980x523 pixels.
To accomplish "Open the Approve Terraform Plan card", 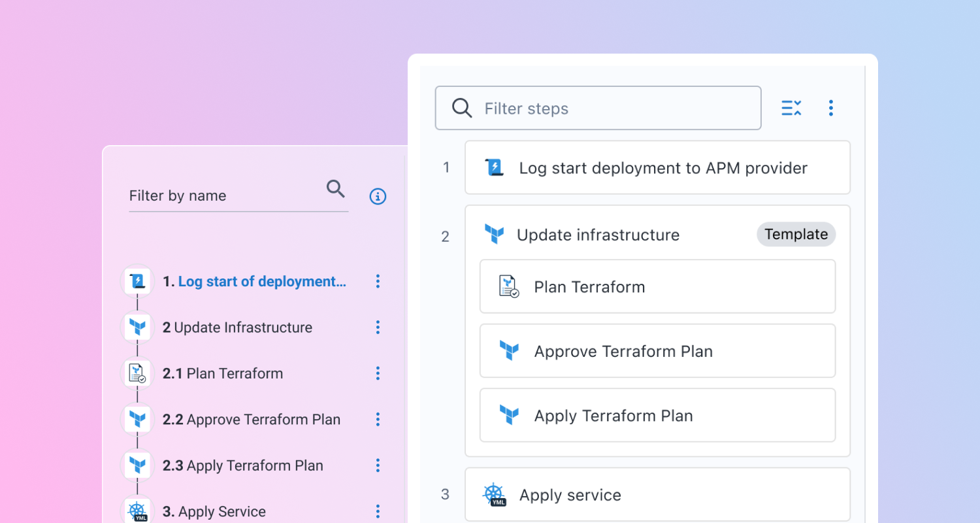I will coord(657,351).
